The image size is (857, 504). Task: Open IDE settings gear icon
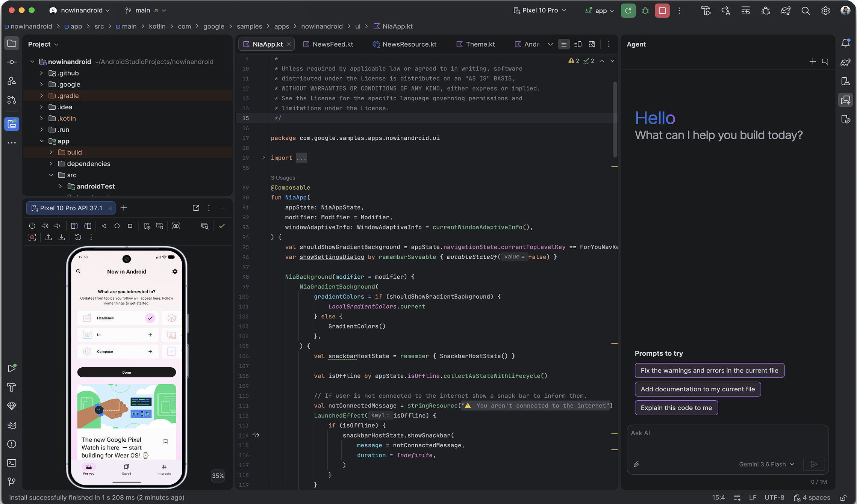[825, 11]
